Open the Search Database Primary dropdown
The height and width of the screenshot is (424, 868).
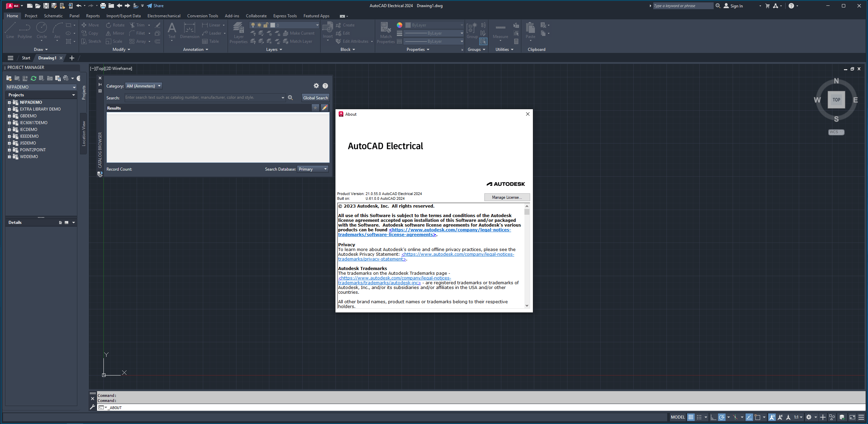[313, 169]
